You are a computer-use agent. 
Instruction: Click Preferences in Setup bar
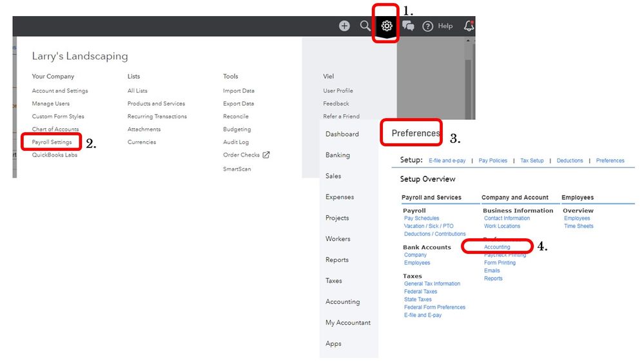point(610,160)
